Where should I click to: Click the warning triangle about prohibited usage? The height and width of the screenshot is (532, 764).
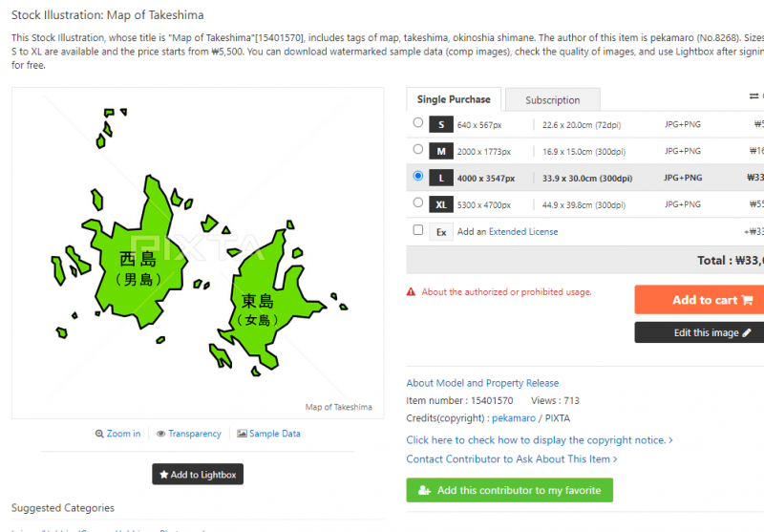tap(411, 292)
